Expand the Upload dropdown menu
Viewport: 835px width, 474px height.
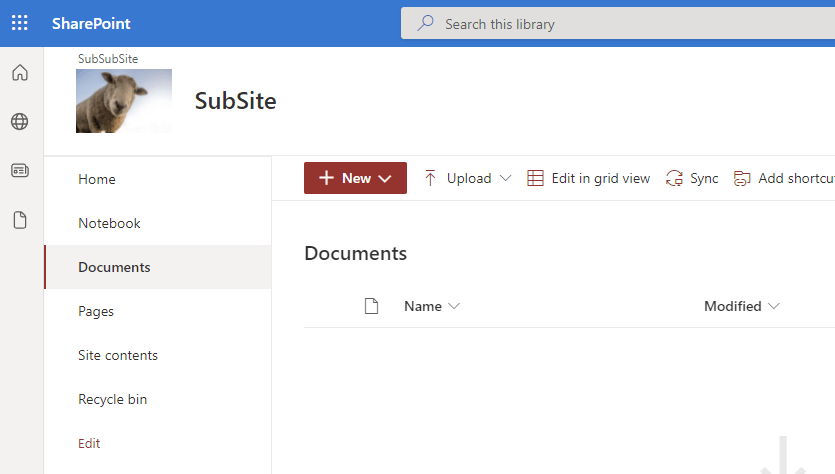505,178
